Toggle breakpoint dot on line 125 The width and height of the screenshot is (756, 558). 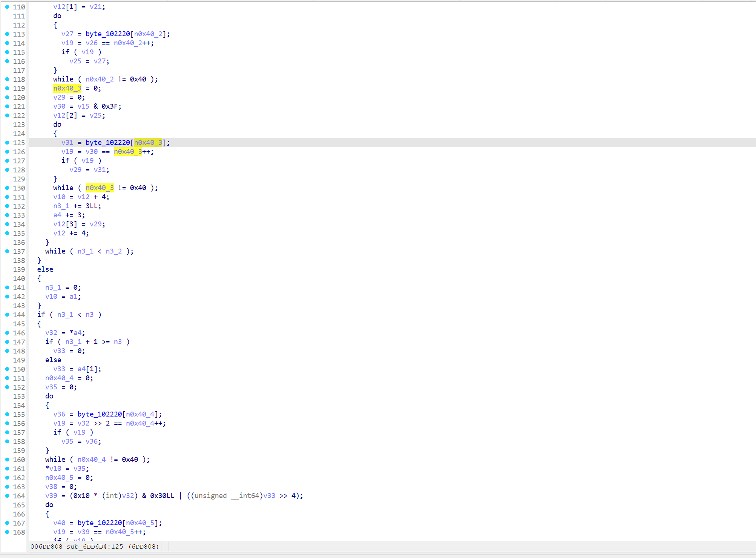pos(7,143)
